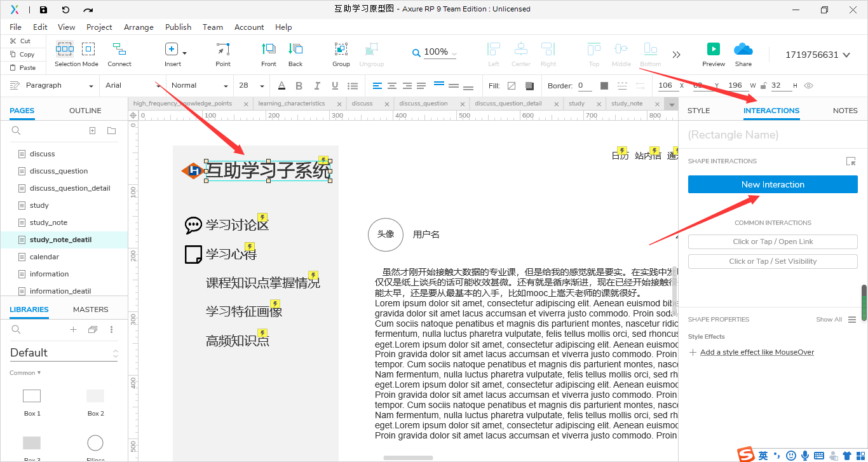The width and height of the screenshot is (868, 462).
Task: Apply bold formatting to selected text
Action: (299, 85)
